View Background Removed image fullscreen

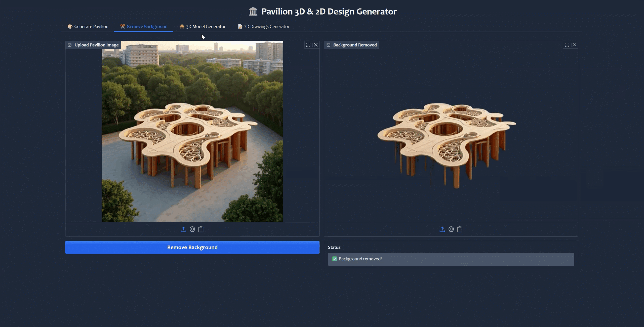coord(567,45)
